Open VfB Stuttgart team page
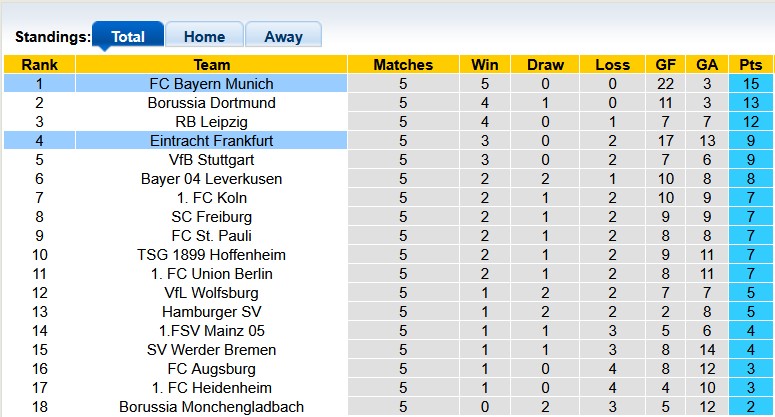775x417 pixels. pyautogui.click(x=211, y=160)
